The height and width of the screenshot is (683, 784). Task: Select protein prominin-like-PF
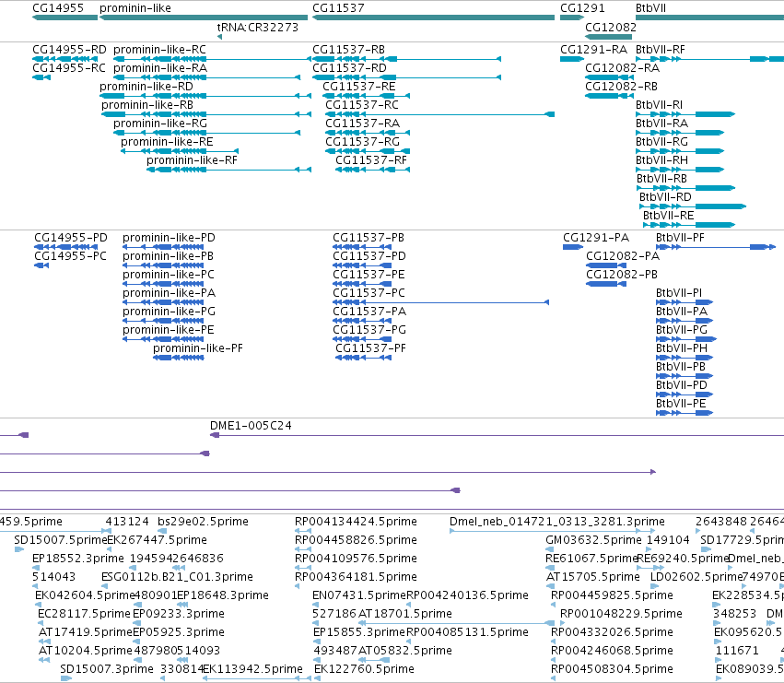point(197,348)
